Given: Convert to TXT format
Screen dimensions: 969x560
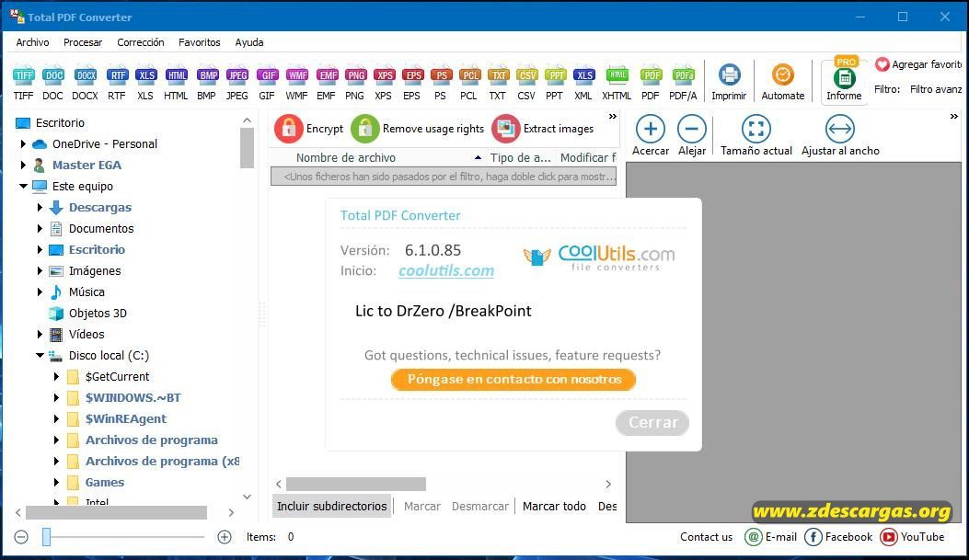Looking at the screenshot, I should (498, 82).
